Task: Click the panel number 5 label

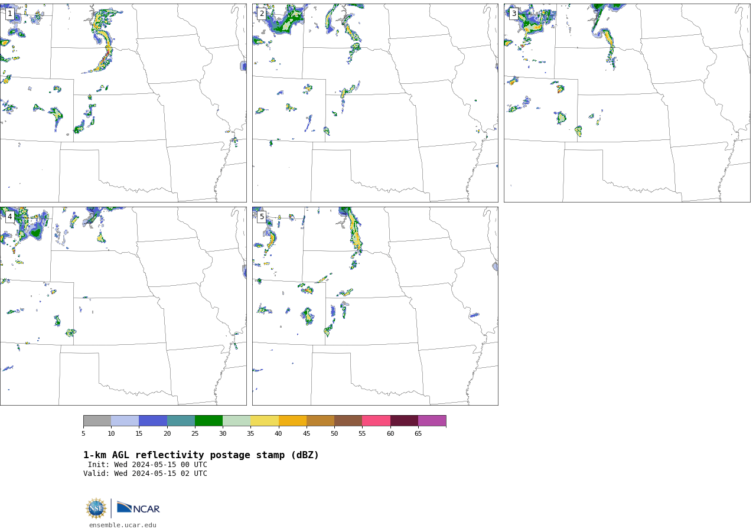Action: tap(262, 217)
